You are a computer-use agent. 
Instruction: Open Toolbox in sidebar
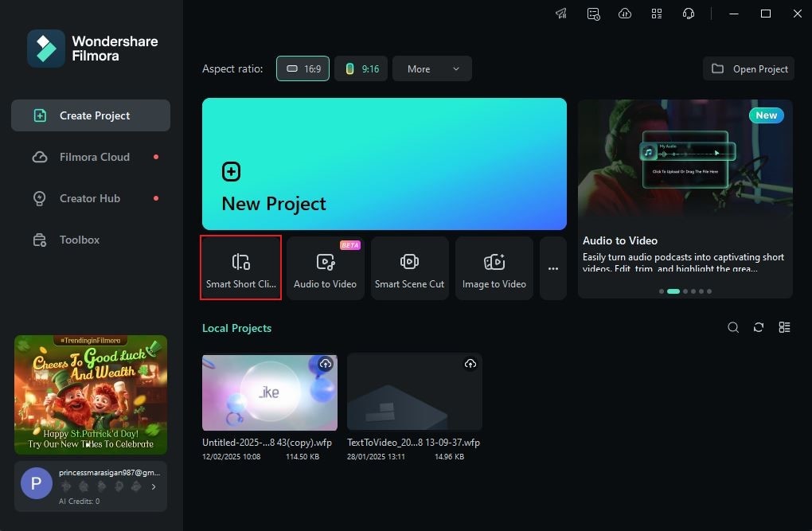(x=91, y=240)
